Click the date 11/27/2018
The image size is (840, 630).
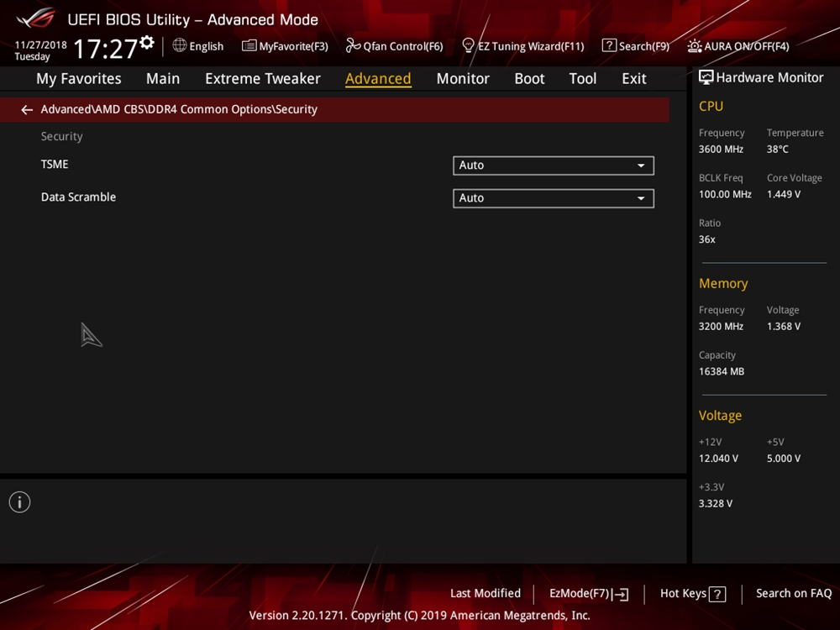[40, 45]
